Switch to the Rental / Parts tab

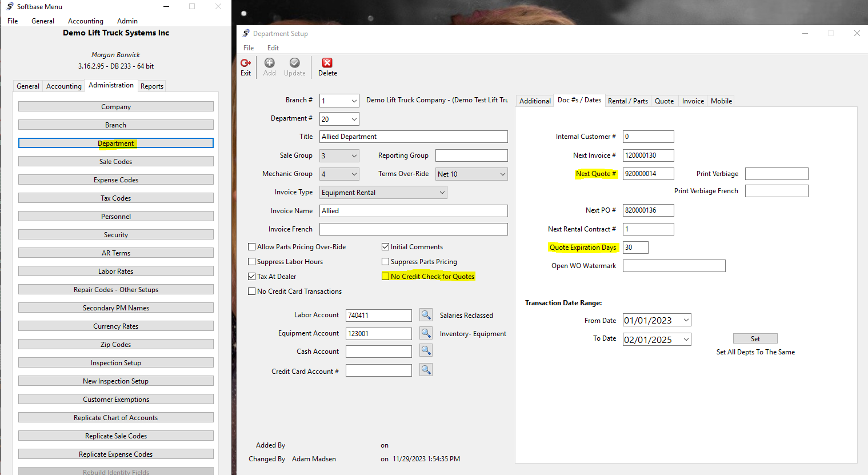click(627, 101)
